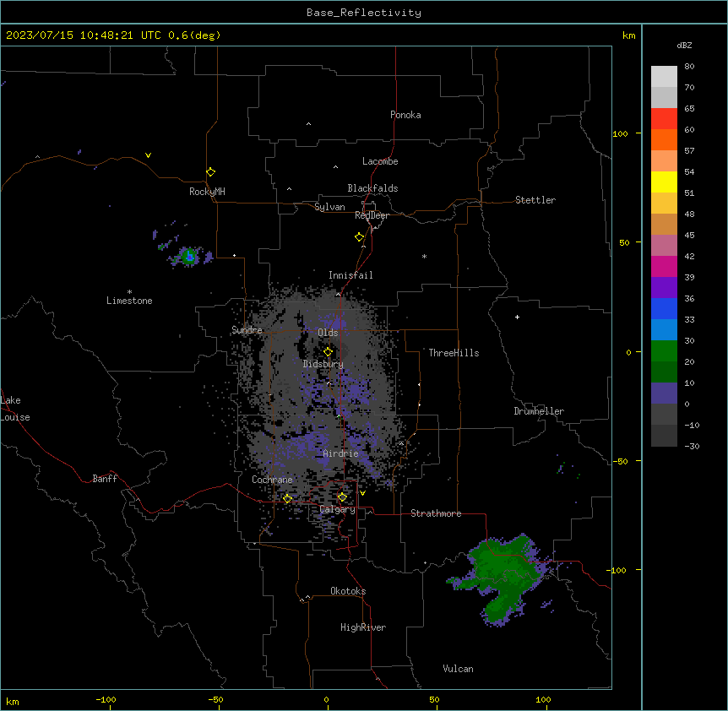The height and width of the screenshot is (711, 728).
Task: Click the 80 dBZ legend value
Action: tap(689, 67)
